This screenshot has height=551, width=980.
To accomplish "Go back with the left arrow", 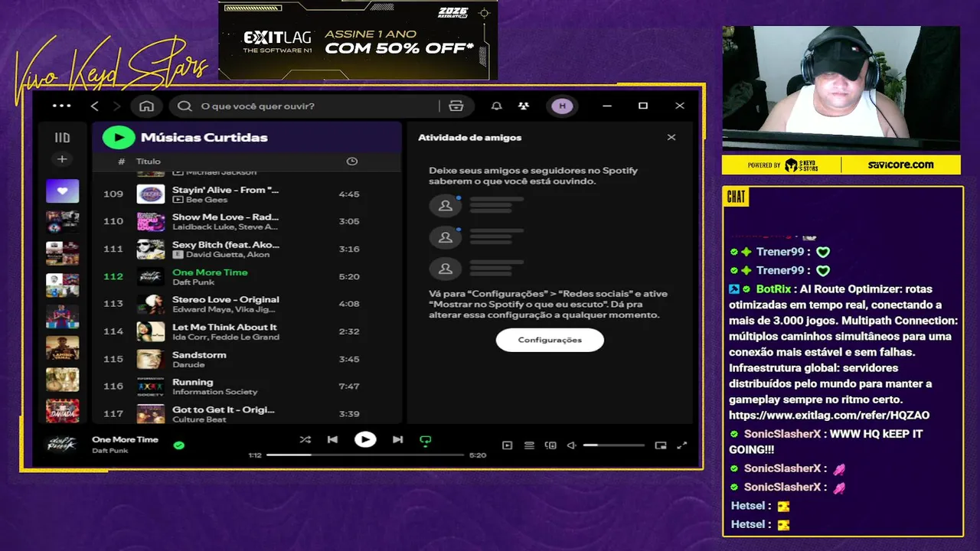I will [x=95, y=106].
